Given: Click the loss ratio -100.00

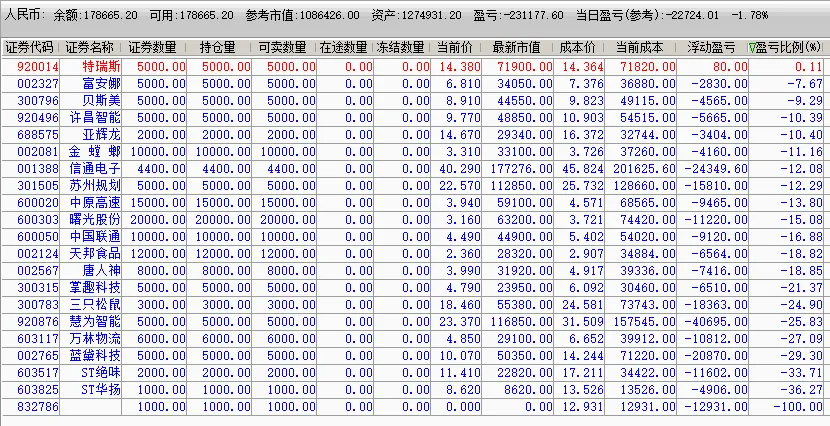Looking at the screenshot, I should tap(798, 407).
